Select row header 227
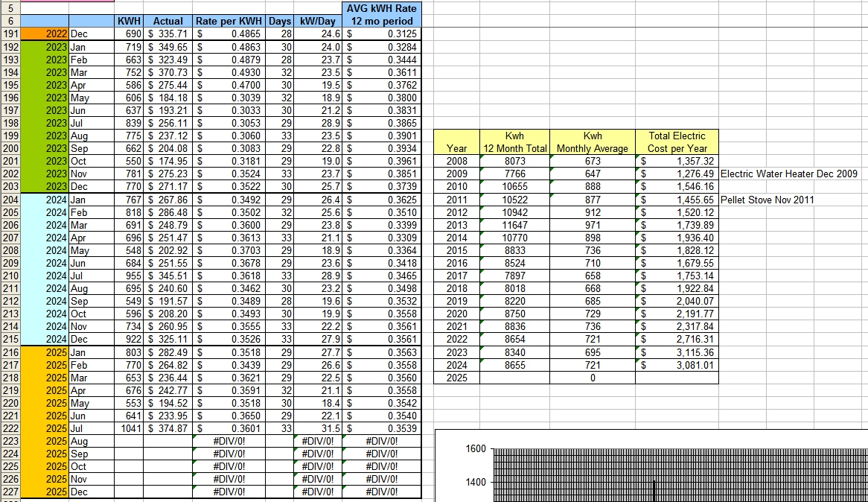Viewport: 868px width, 502px height. point(9,492)
